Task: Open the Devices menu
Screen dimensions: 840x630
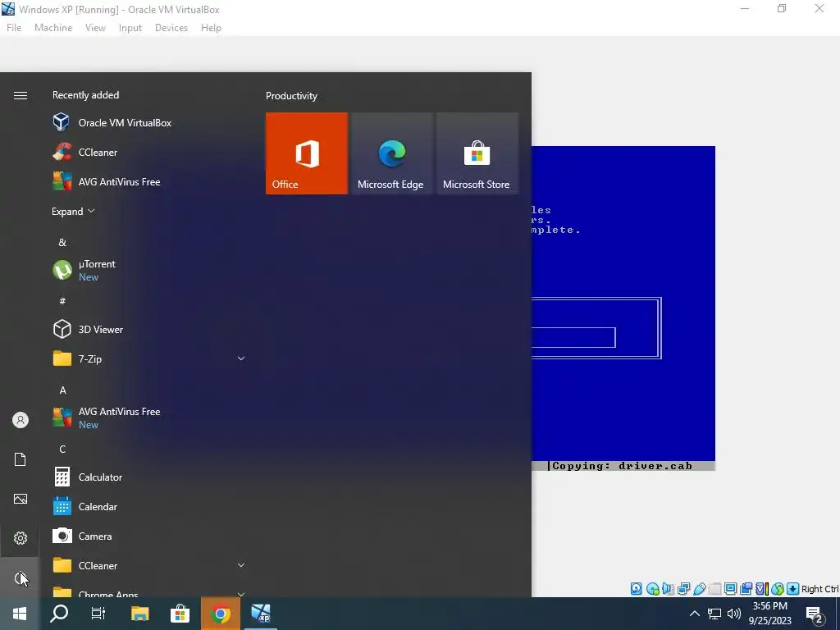Action: 171,28
